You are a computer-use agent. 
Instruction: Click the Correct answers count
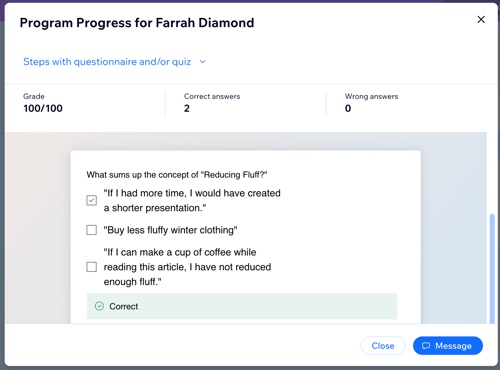pos(187,108)
